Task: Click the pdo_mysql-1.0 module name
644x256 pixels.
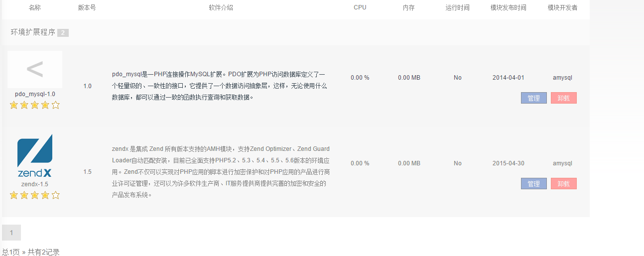Action: (x=35, y=94)
